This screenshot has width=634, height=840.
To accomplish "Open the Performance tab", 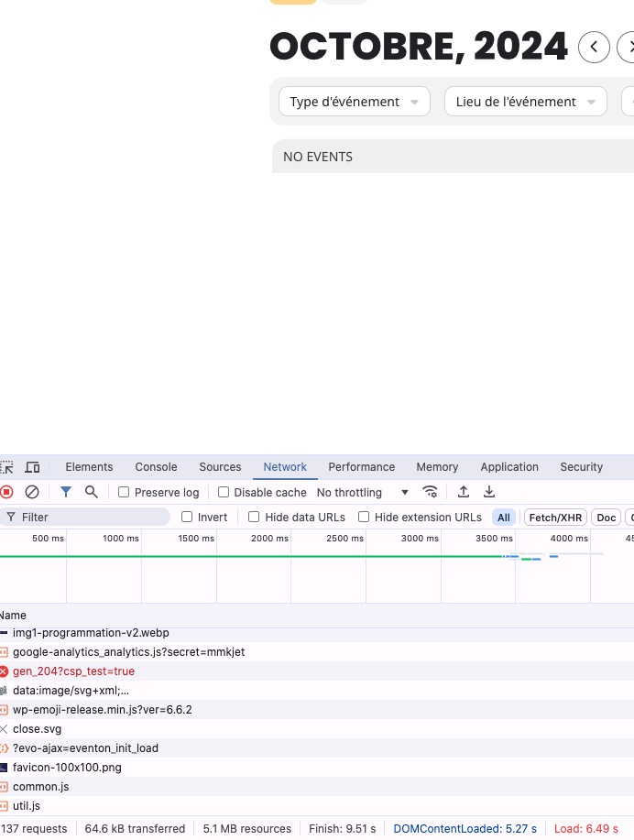I will (x=362, y=467).
